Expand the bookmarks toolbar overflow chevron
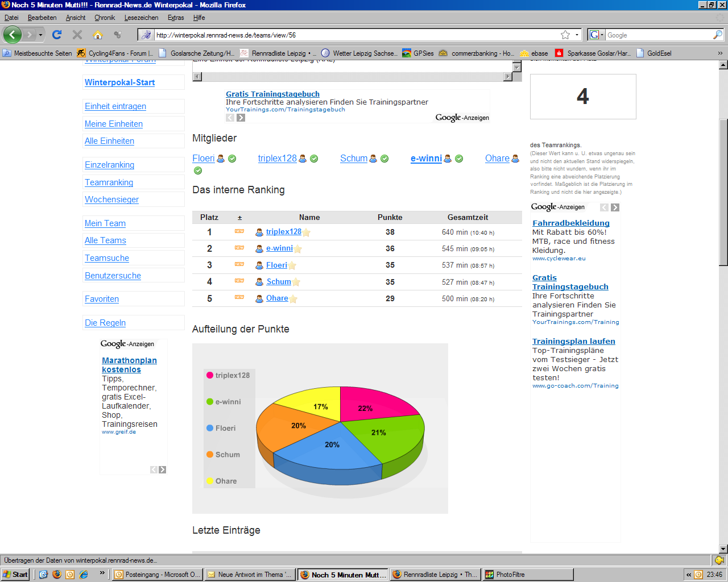The image size is (728, 582). (719, 53)
